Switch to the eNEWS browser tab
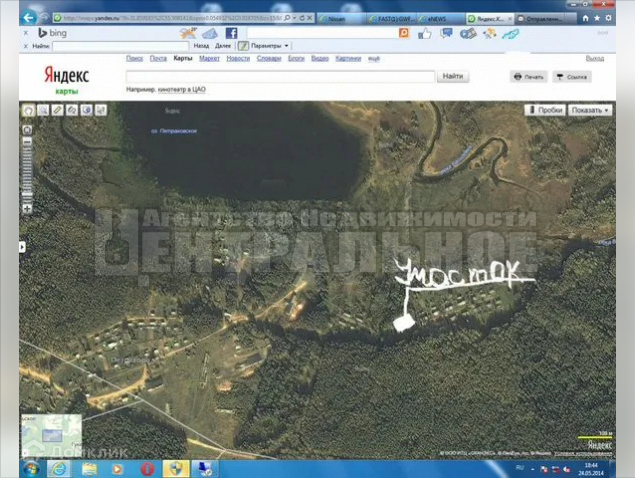 tap(441, 19)
